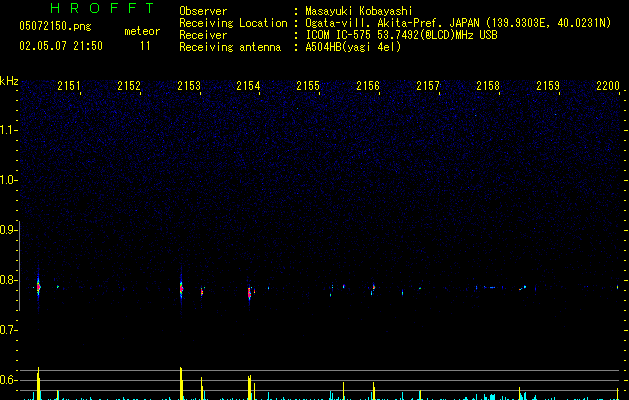Click the strong meteor echo before 2151
Screen dimensions: 629x400
[x=39, y=286]
